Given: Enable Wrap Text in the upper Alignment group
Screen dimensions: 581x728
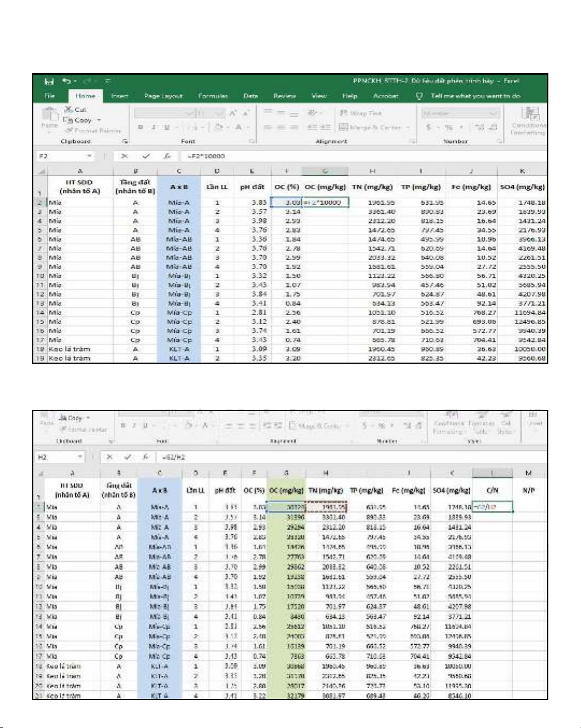Looking at the screenshot, I should click(361, 113).
